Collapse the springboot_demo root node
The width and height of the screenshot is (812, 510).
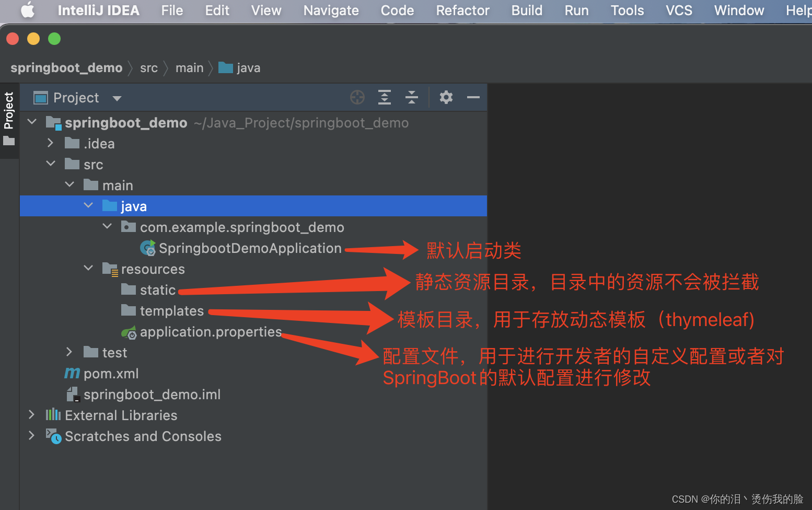pyautogui.click(x=32, y=122)
